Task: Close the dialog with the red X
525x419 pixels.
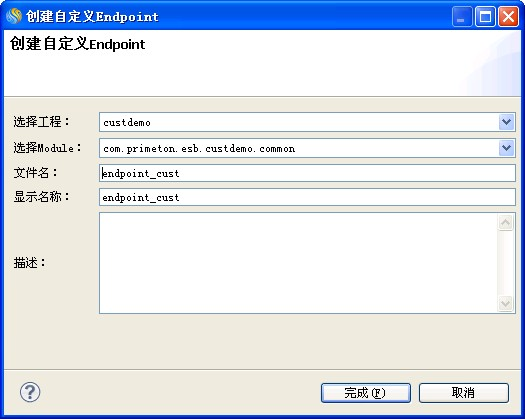Action: pyautogui.click(x=508, y=16)
